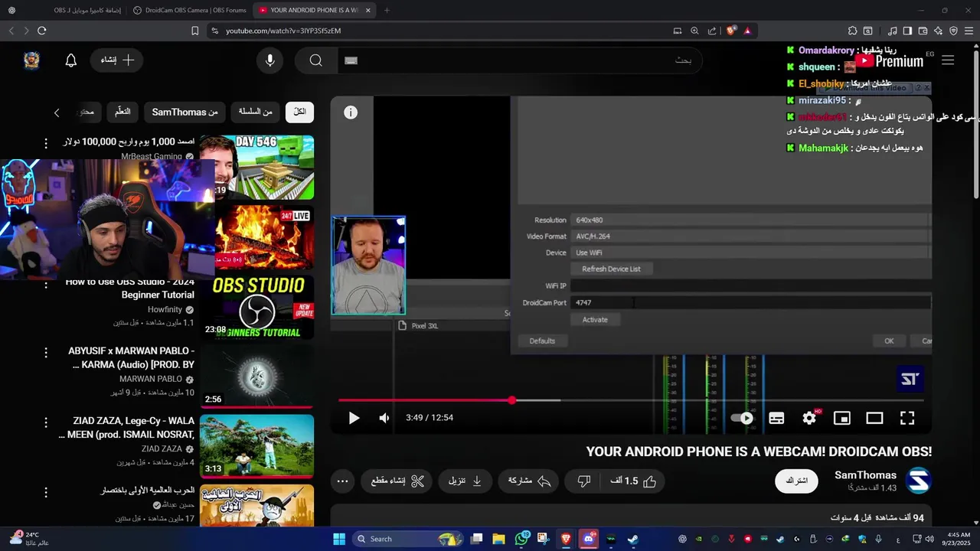Open options for the World War video row

[46, 492]
